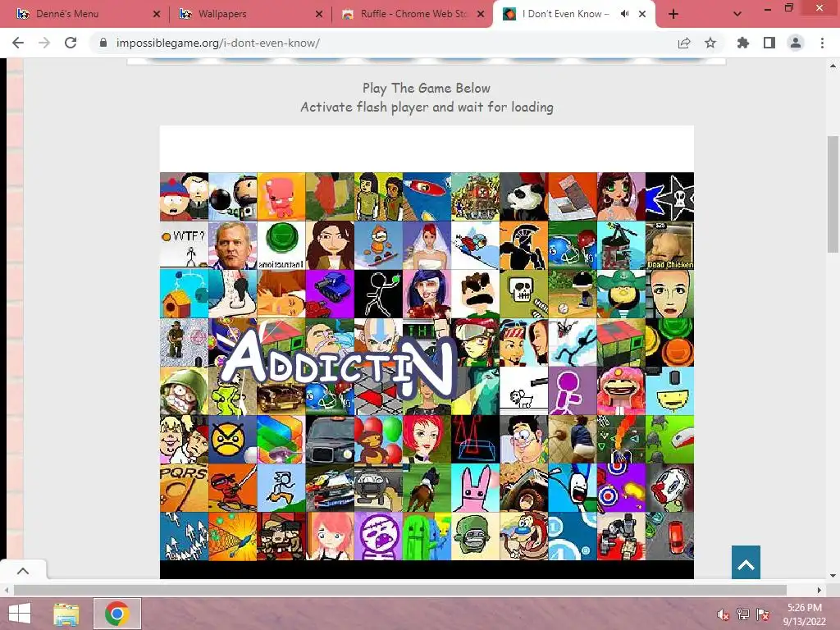The height and width of the screenshot is (630, 840).
Task: Go forward in browser history
Action: click(x=44, y=43)
